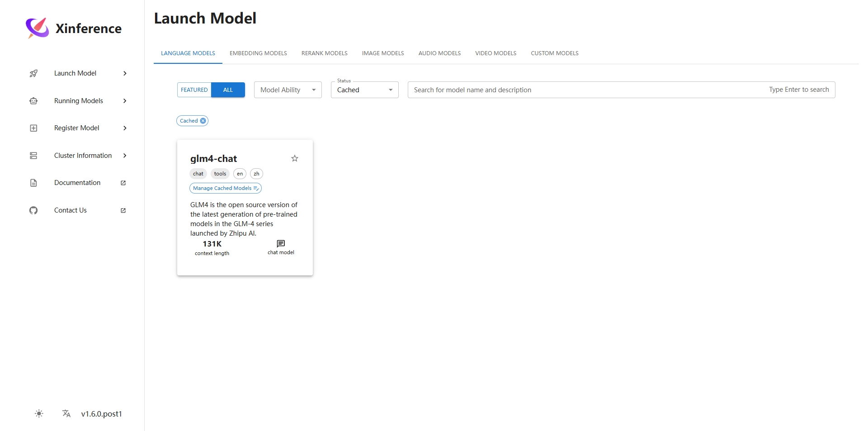
Task: Click the rocket Launch Model icon
Action: point(33,73)
